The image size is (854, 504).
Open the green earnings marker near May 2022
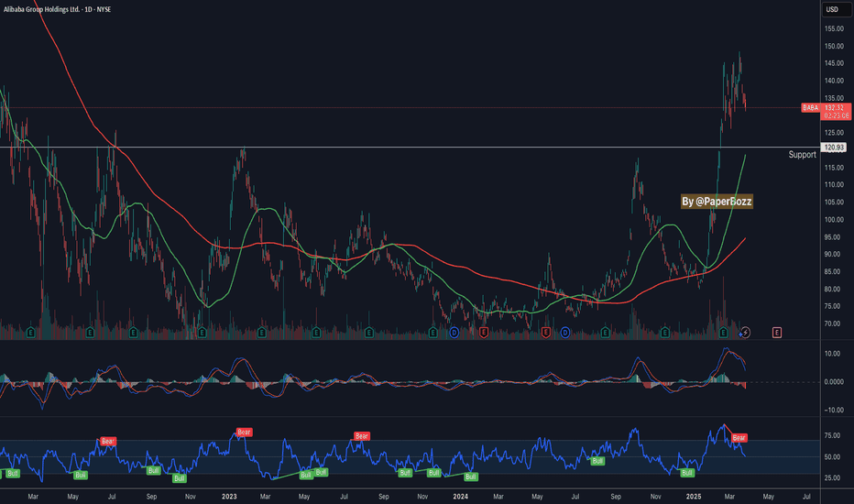(x=91, y=333)
